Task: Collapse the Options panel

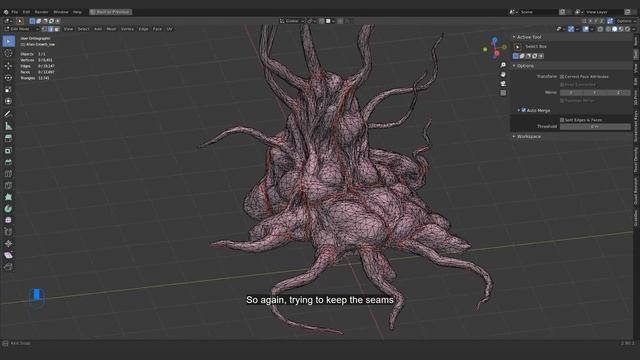Action: [x=514, y=66]
